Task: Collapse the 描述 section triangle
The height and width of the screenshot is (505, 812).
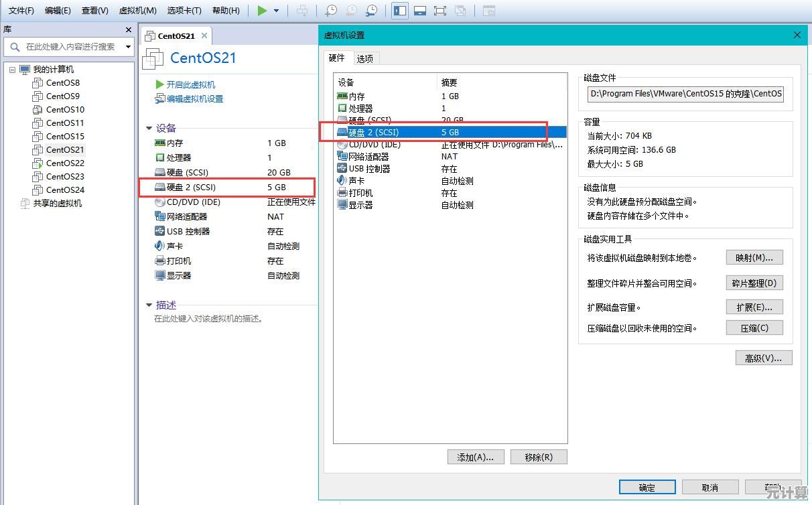Action: click(x=149, y=305)
